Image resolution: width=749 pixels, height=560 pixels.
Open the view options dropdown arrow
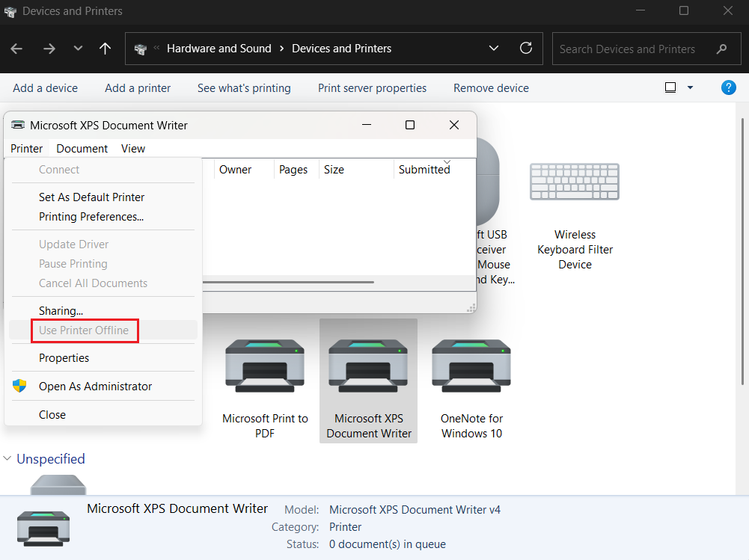pos(690,87)
